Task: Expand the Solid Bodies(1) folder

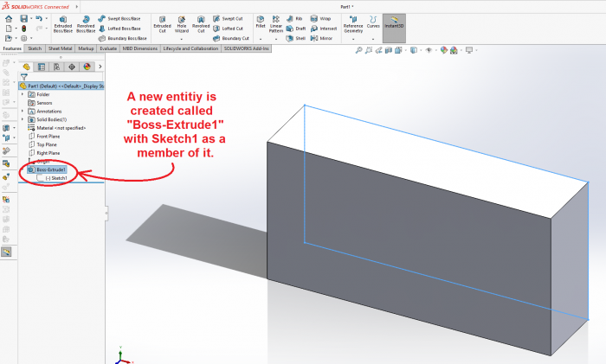Action: (x=23, y=119)
